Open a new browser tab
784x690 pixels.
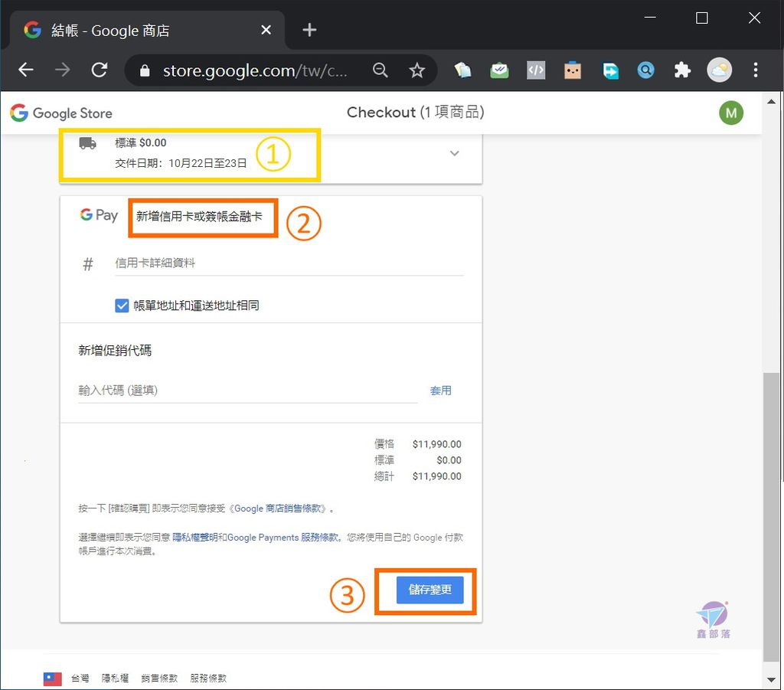point(309,30)
